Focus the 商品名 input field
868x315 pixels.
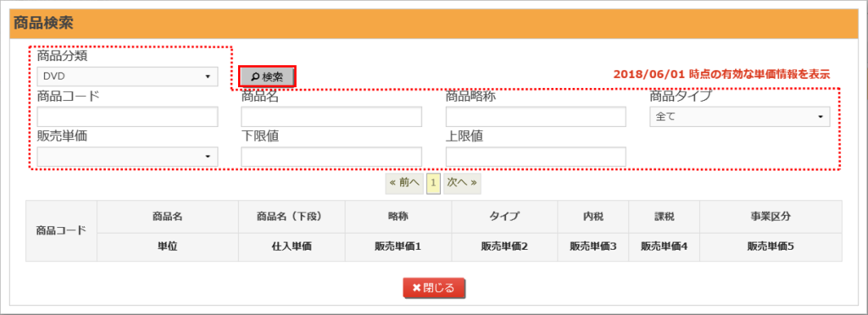(x=331, y=117)
